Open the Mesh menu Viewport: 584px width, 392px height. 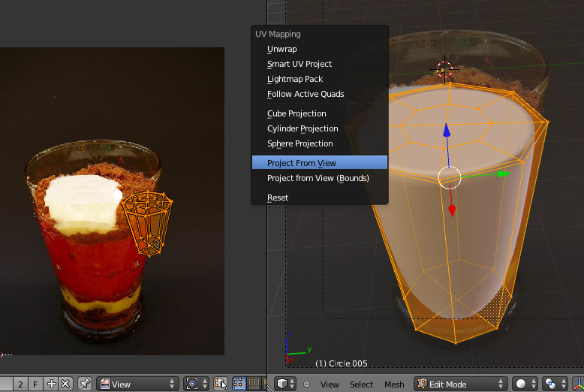point(394,384)
